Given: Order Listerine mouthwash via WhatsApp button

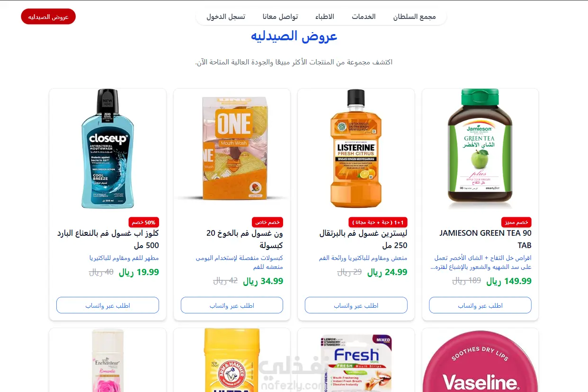Looking at the screenshot, I should [356, 305].
